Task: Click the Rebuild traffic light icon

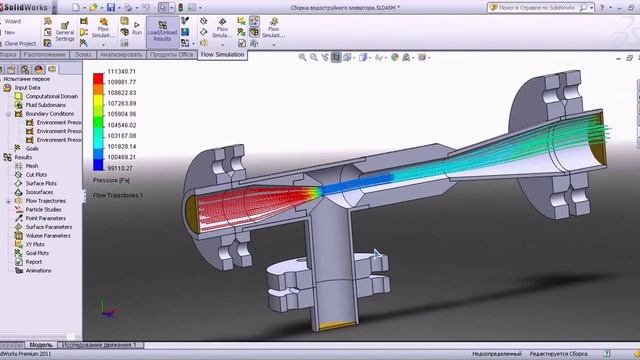Action: point(180,7)
